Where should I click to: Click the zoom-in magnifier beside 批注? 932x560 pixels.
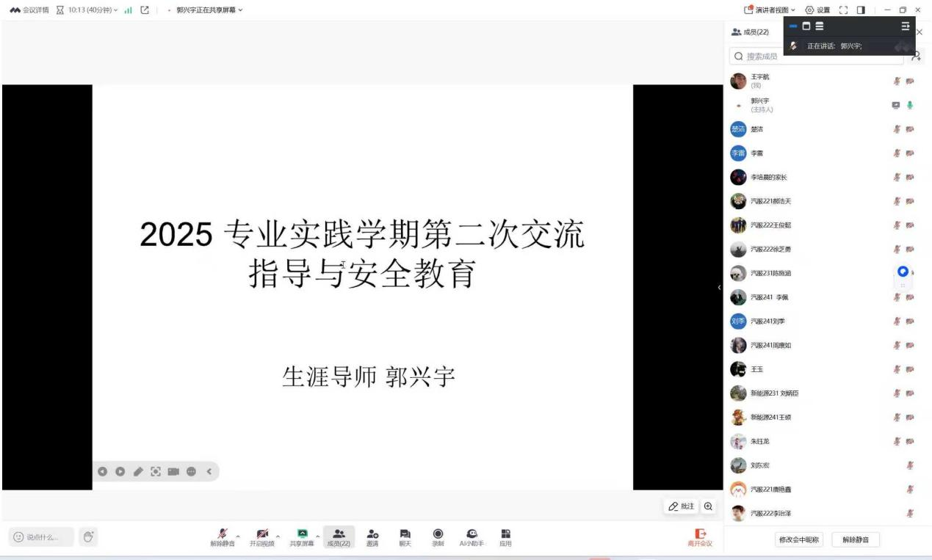coord(708,506)
